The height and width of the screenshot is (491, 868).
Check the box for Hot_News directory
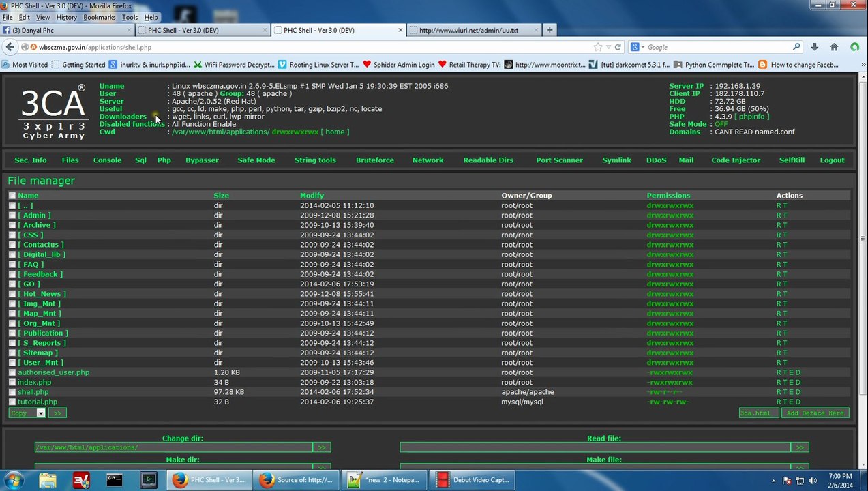12,294
